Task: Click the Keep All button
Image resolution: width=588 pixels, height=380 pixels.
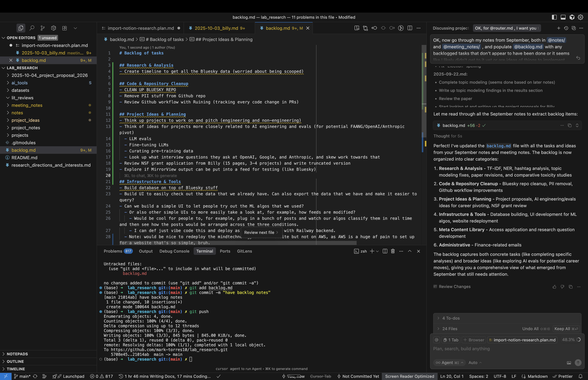Action: (566, 329)
